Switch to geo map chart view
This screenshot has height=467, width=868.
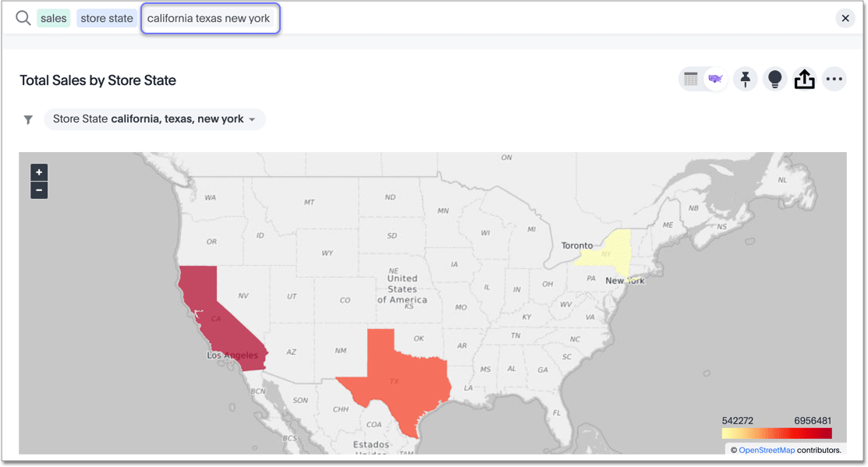click(715, 79)
